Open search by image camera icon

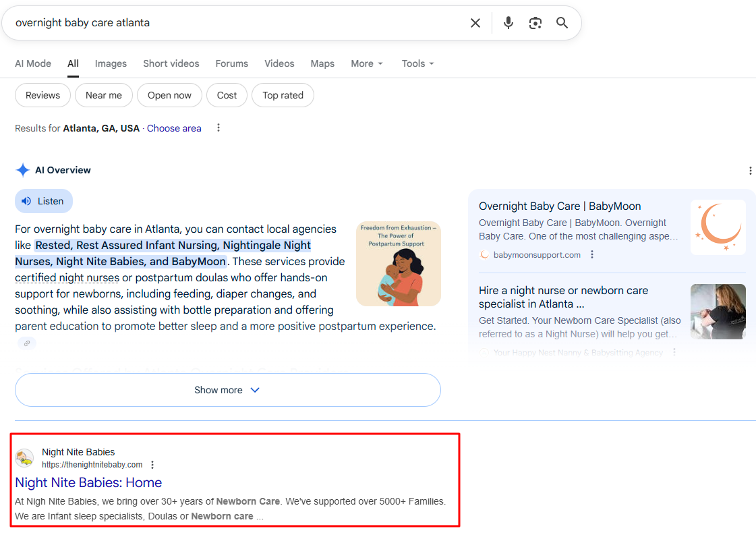tap(535, 23)
